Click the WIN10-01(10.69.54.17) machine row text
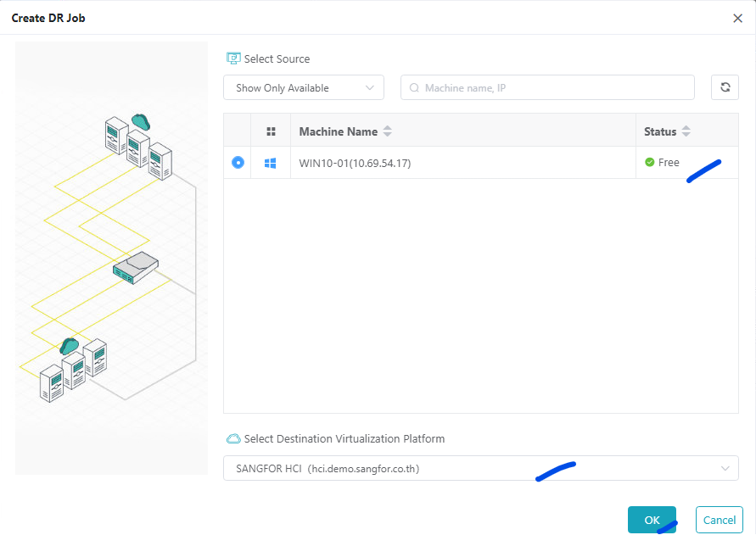The height and width of the screenshot is (535, 756). 355,163
